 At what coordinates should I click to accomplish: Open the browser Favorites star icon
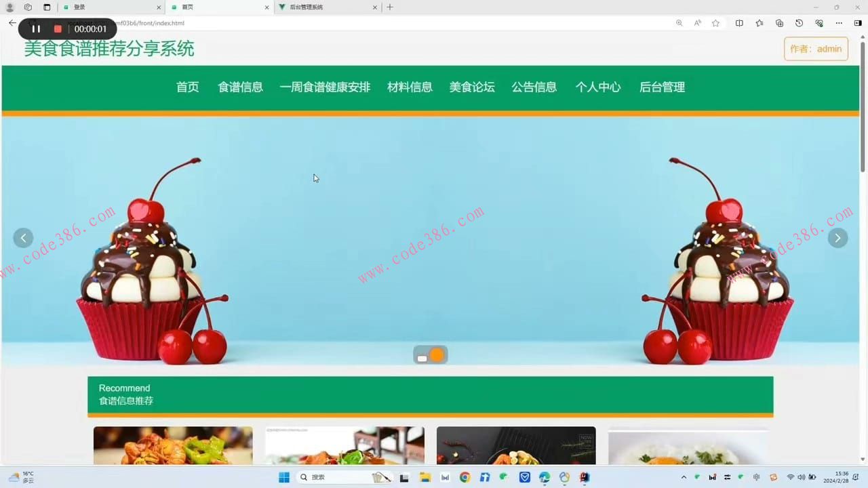(715, 22)
